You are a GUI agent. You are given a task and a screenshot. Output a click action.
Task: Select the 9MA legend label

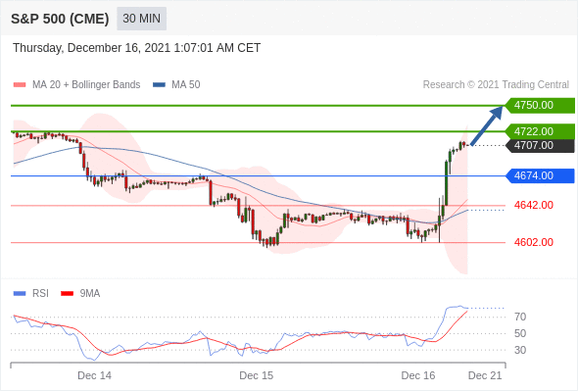[90, 294]
